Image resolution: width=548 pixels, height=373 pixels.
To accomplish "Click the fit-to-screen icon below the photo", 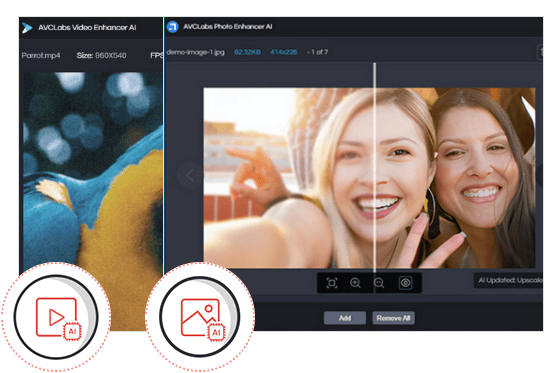I will coord(332,282).
